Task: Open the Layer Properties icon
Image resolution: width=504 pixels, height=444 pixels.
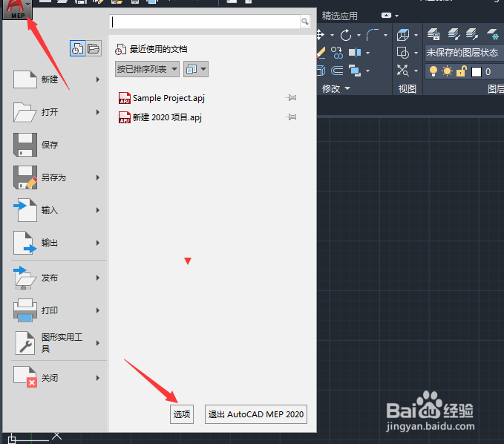Action: click(433, 33)
